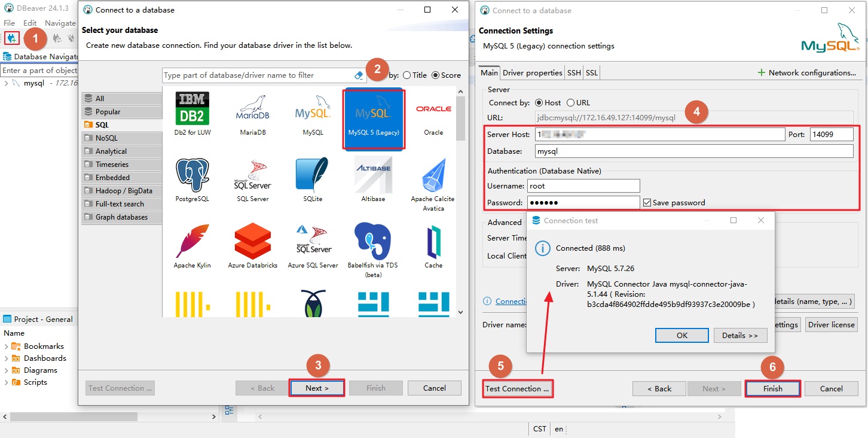
Task: Switch to the Driver properties tab
Action: pos(532,72)
